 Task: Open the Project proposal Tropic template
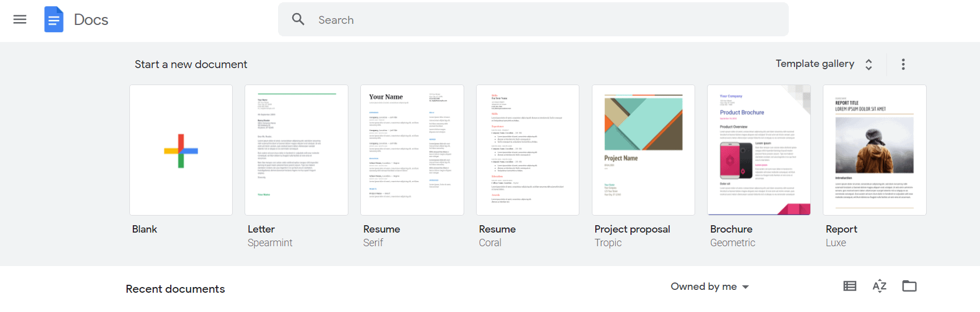[643, 150]
